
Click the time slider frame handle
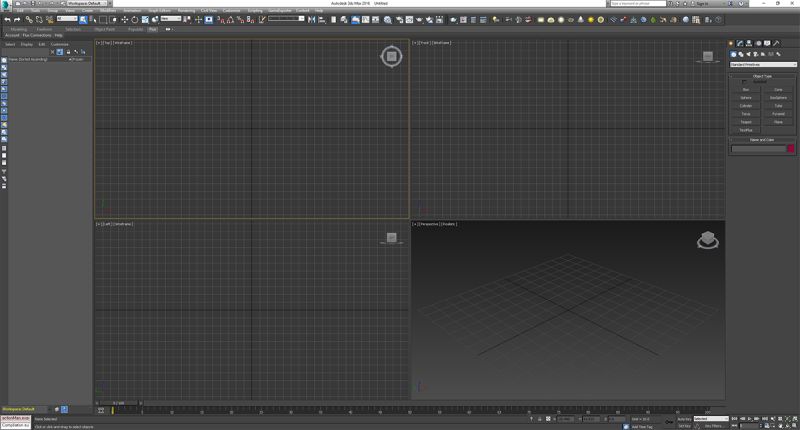click(x=118, y=403)
